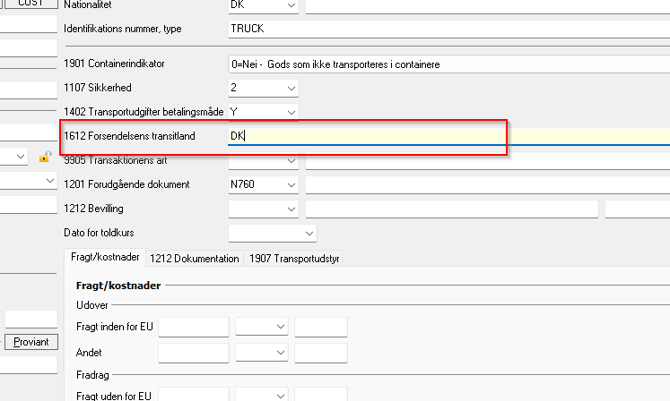Viewport: 670px width, 401px height.
Task: Expand the 1107 Sikkerhed dropdown
Action: click(x=290, y=88)
